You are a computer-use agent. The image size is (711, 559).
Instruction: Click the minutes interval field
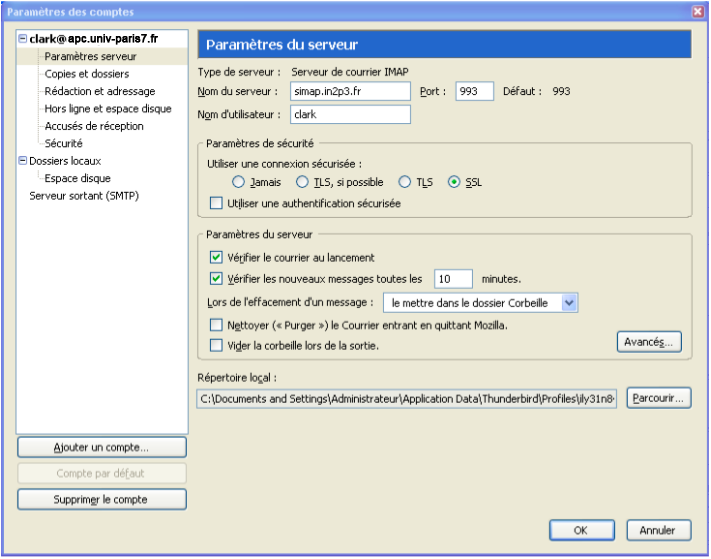453,279
